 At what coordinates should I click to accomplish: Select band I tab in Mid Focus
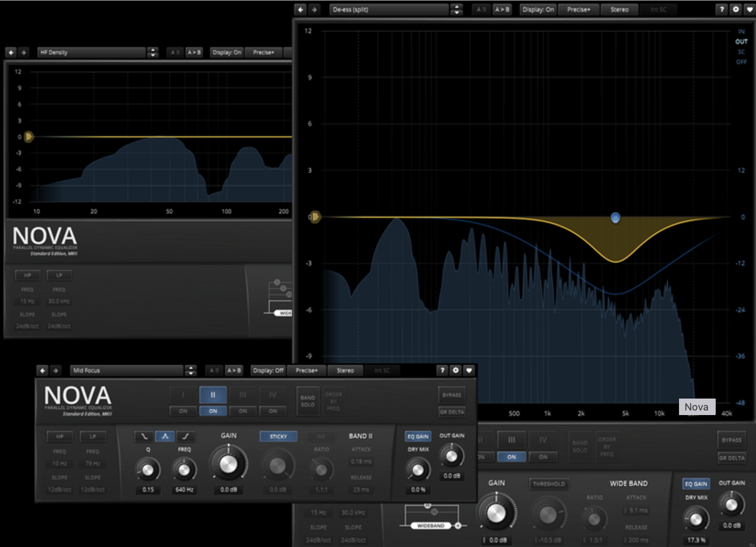[x=183, y=395]
